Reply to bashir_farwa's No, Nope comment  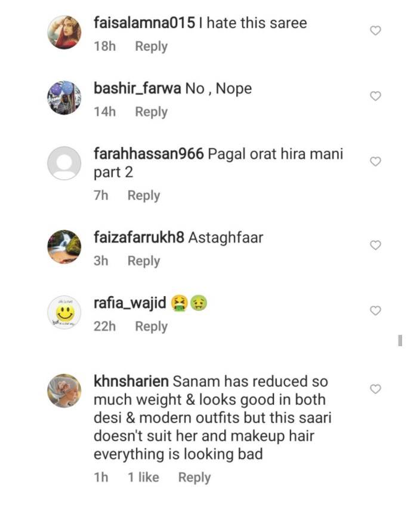point(152,112)
